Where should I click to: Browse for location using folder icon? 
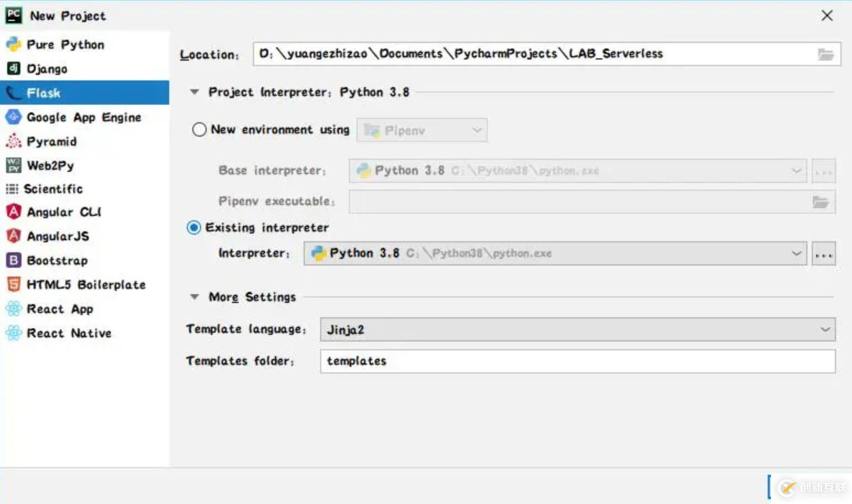pyautogui.click(x=825, y=55)
